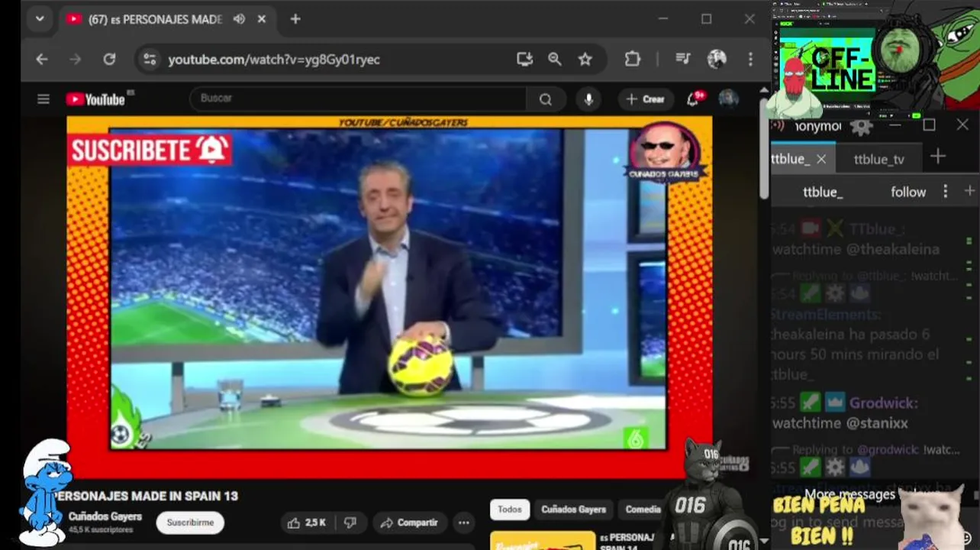The image size is (980, 550).
Task: Mute tab using speaker icon
Action: pos(239,19)
